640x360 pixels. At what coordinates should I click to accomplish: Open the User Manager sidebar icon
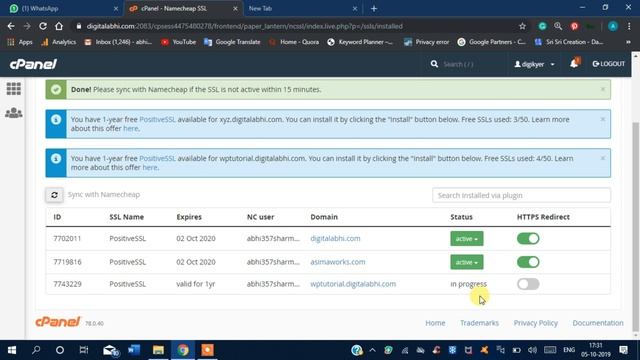pos(13,113)
